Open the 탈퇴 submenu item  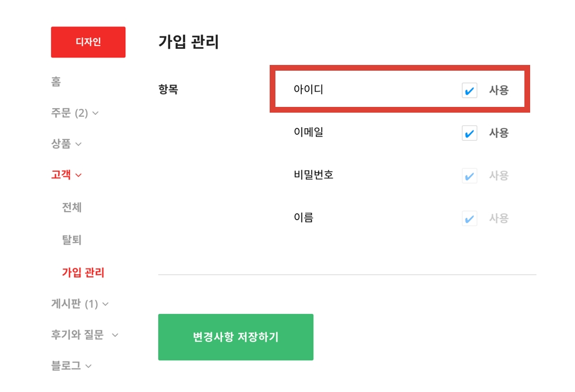click(72, 240)
